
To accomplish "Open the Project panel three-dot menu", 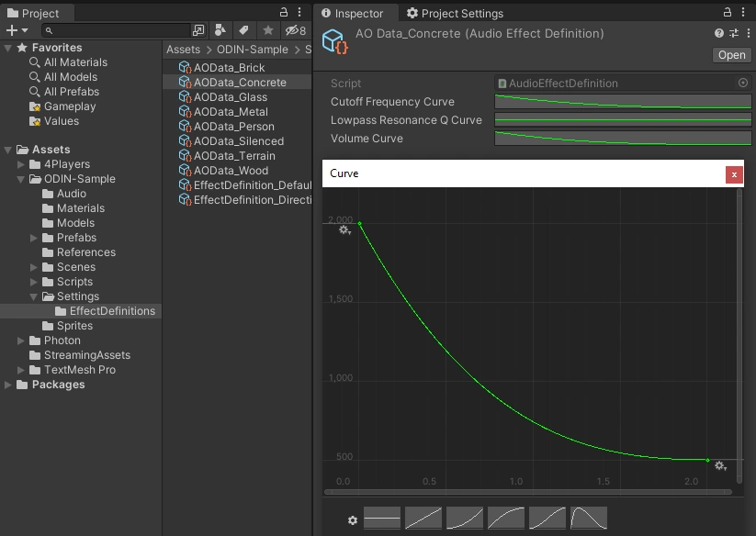I will (x=299, y=12).
